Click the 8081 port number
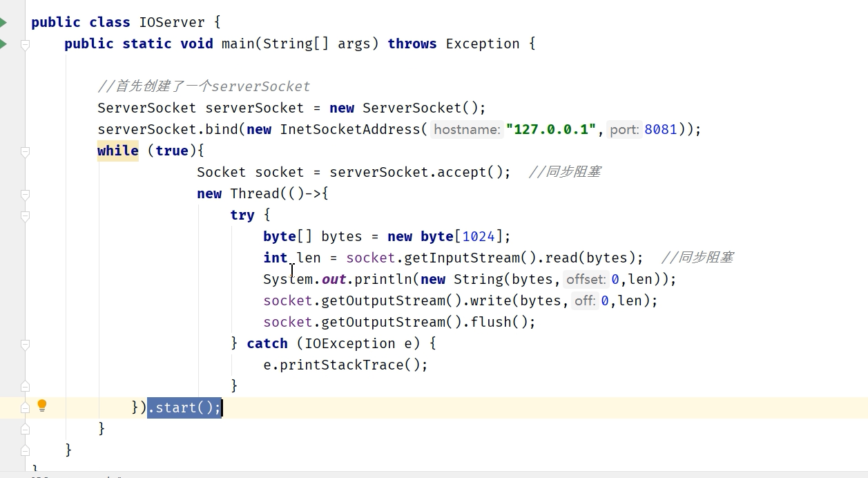Image resolution: width=868 pixels, height=478 pixels. [x=661, y=130]
